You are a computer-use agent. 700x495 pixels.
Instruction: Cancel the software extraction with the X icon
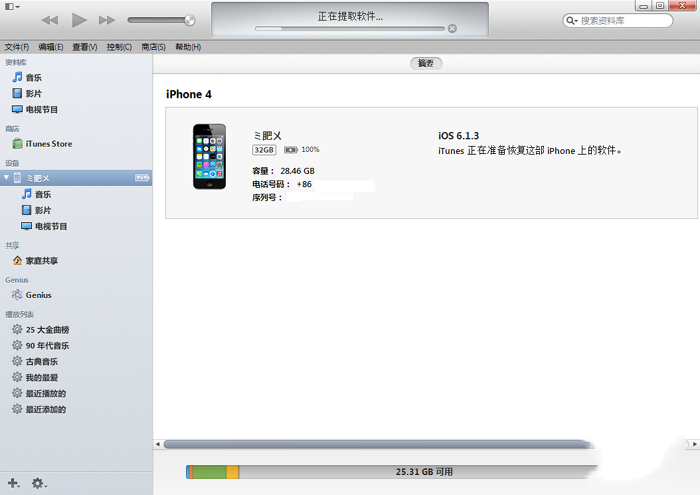click(x=452, y=29)
